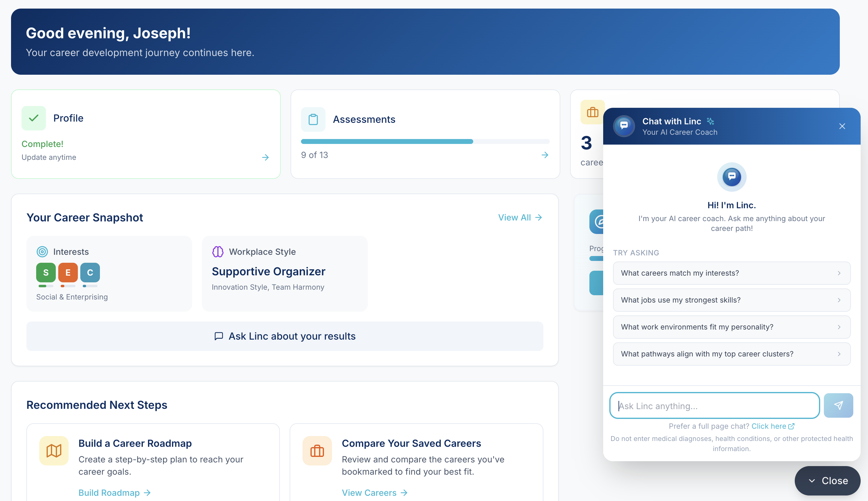Click the Interests target icon
The width and height of the screenshot is (868, 501).
pyautogui.click(x=43, y=251)
